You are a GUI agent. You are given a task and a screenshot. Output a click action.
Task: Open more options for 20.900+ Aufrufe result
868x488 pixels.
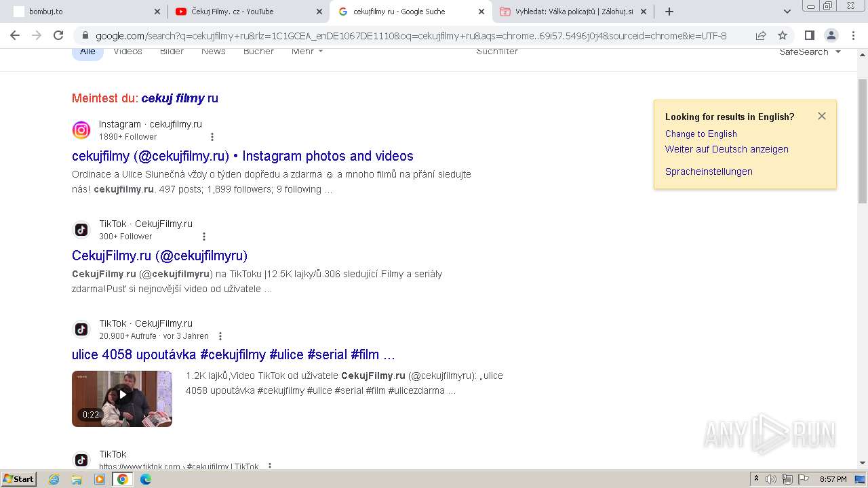click(220, 336)
